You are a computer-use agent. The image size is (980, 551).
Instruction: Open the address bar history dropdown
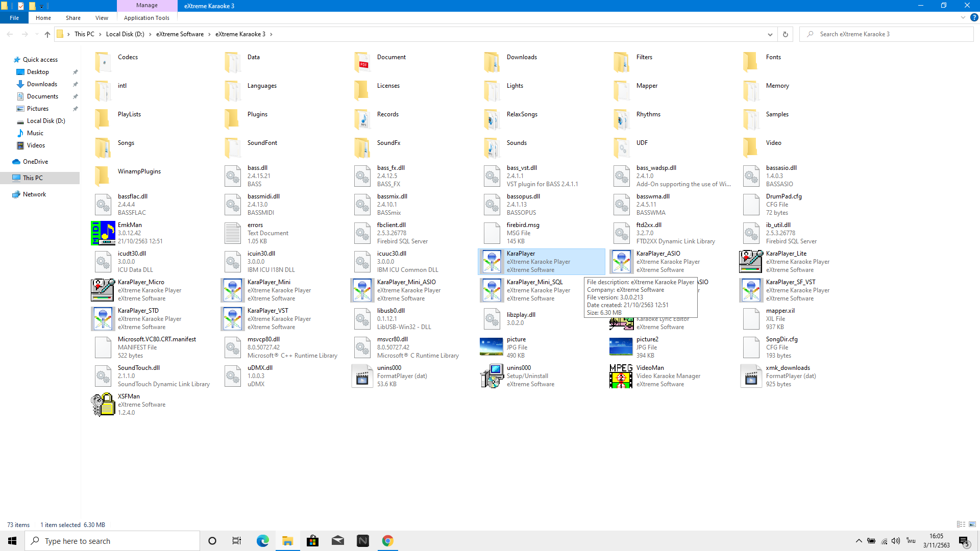pos(770,34)
